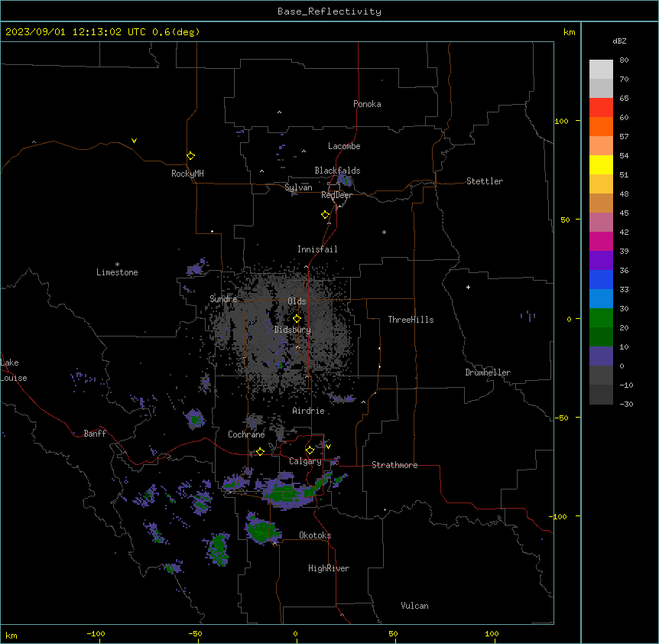659x644 pixels.
Task: Click the Innisfail city label
Action: [317, 249]
